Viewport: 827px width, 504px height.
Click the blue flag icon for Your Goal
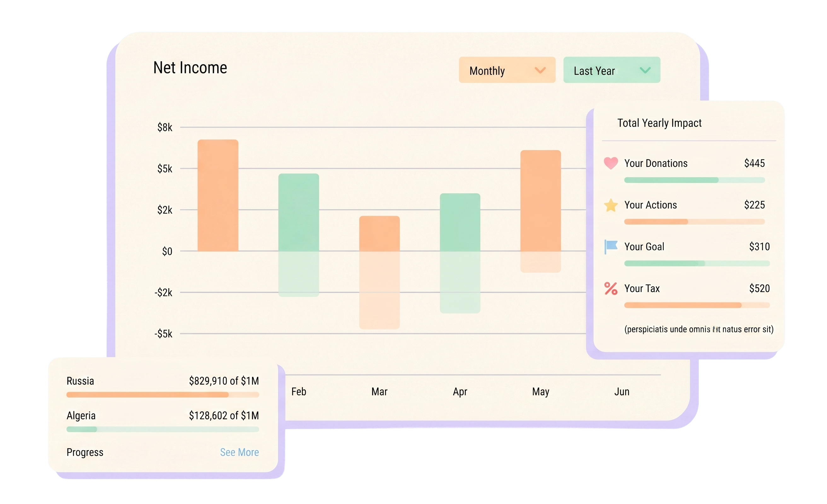click(x=610, y=247)
